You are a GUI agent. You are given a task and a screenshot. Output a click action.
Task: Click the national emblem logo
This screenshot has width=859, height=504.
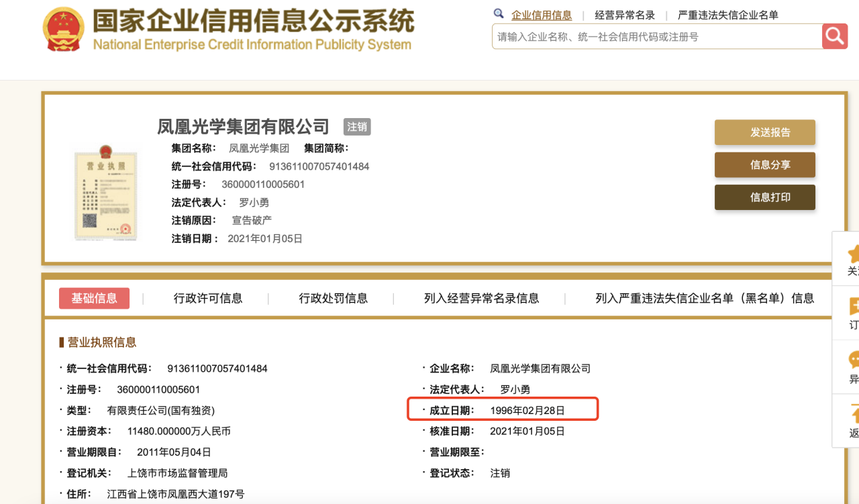coord(64,30)
